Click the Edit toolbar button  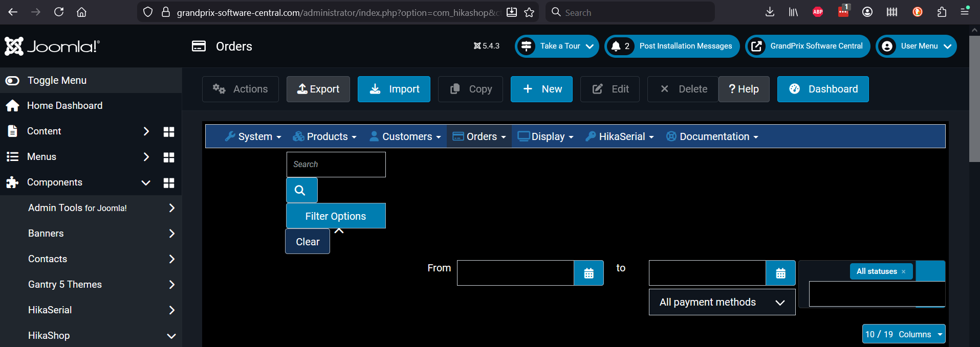[610, 89]
